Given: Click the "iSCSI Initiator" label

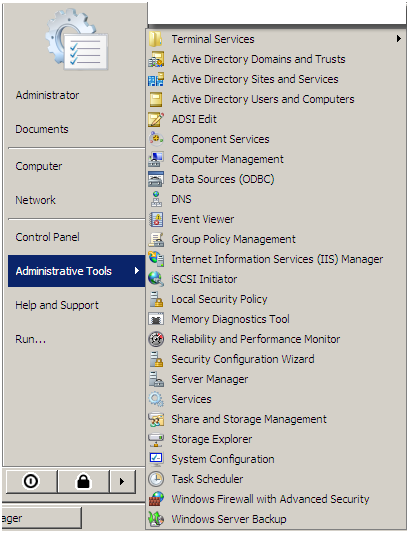Looking at the screenshot, I should coord(204,279).
